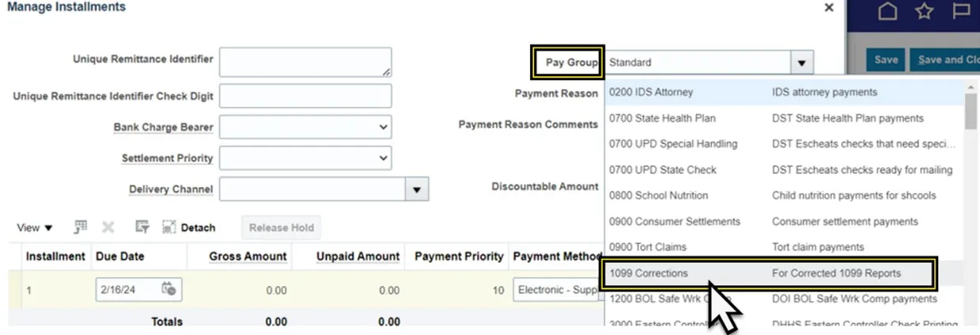980x335 pixels.
Task: Expand the Delivery Channel dropdown arrow
Action: tap(418, 190)
